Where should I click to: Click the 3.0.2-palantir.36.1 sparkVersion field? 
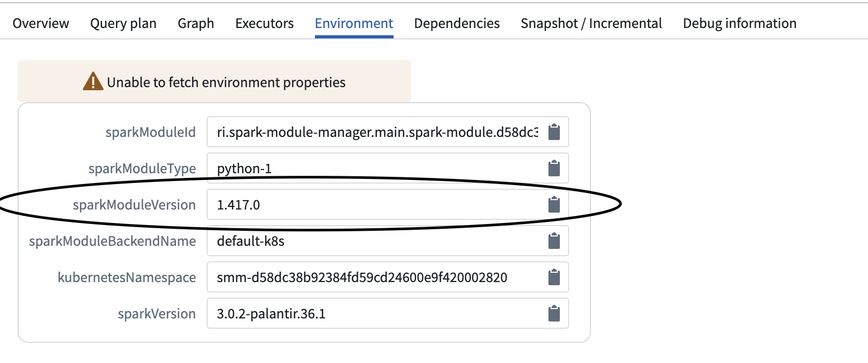(x=388, y=313)
